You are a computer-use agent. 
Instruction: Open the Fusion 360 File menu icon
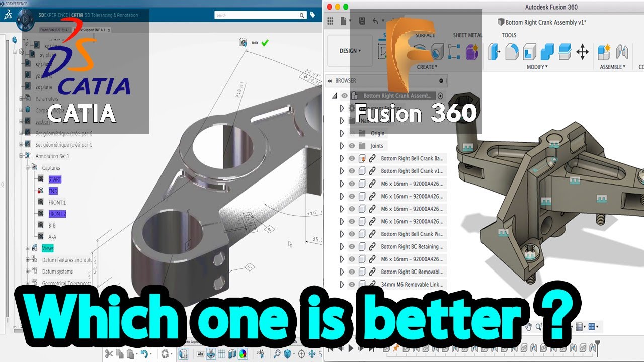[344, 21]
